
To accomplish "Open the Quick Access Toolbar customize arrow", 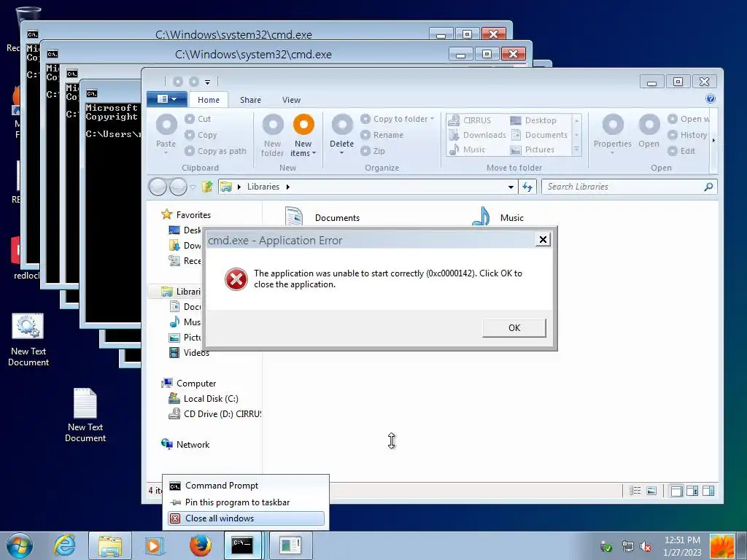I will (207, 82).
